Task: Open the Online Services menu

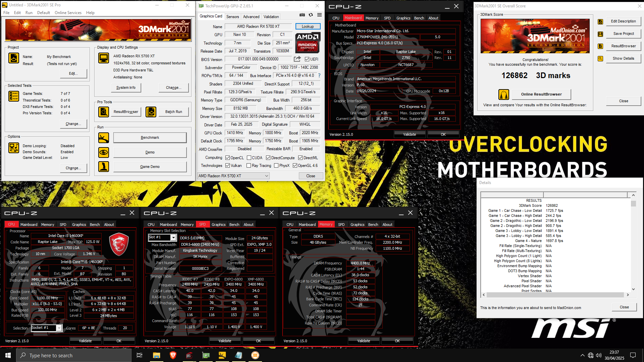Action: (68, 13)
